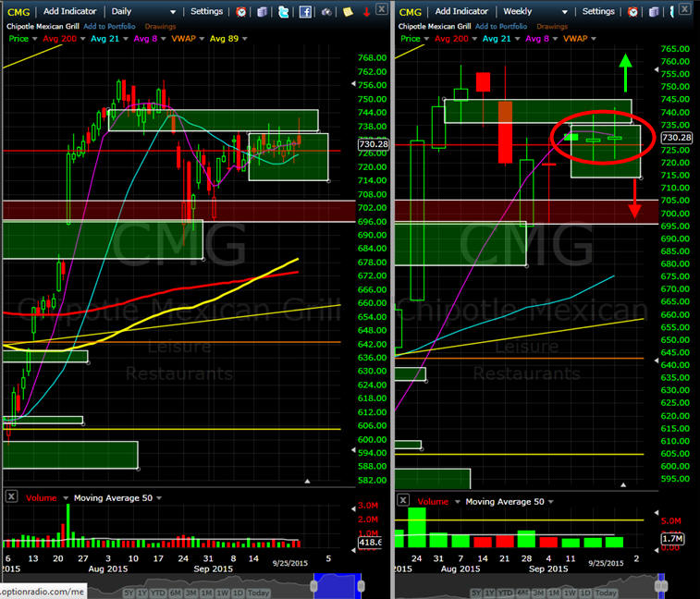Screen dimensions: 700x599
Task: Open Moving Average 50 dropdown in Daily chart
Action: (x=159, y=498)
